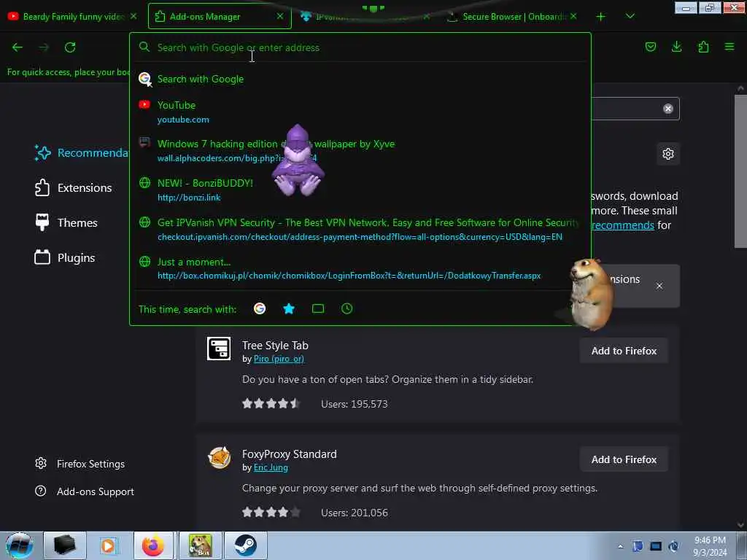Search this time in open tabs icon
This screenshot has height=560, width=747.
point(318,308)
